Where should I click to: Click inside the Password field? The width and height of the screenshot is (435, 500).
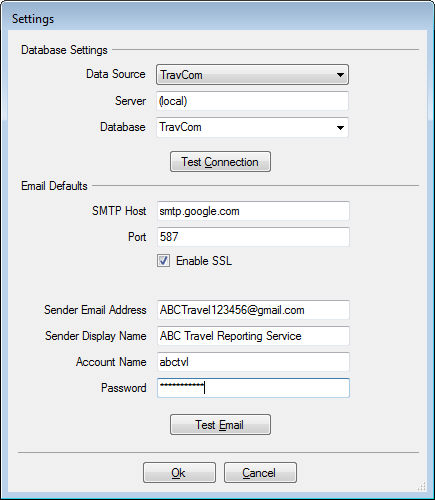coord(253,388)
